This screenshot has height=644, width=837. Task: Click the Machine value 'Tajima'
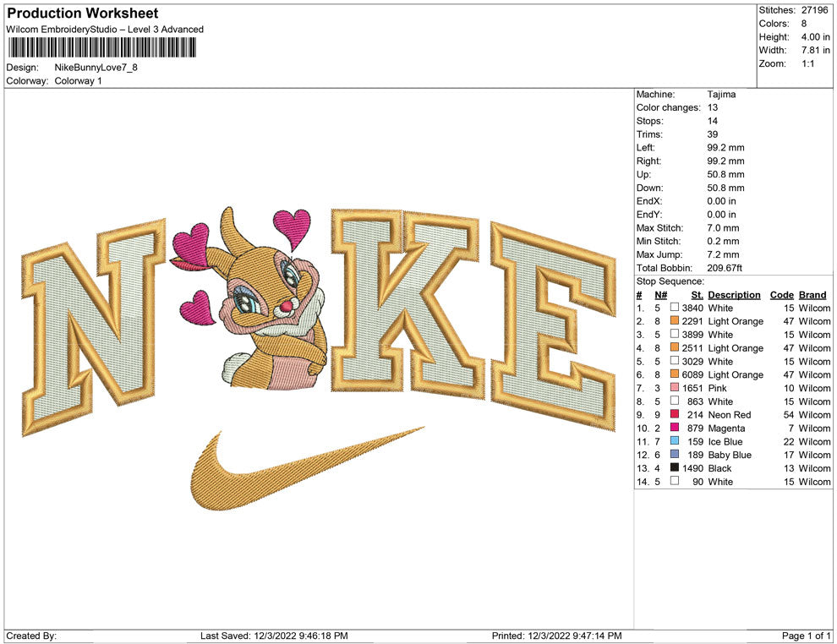click(x=721, y=95)
